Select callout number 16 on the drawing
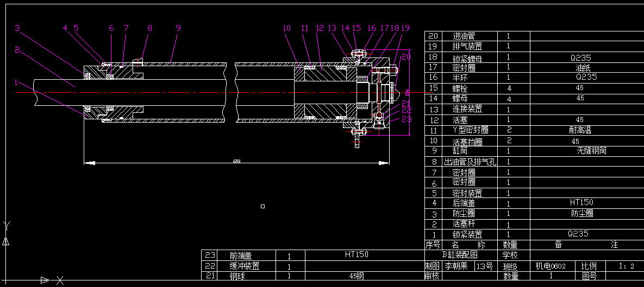This screenshot has height=287, width=644. click(372, 28)
